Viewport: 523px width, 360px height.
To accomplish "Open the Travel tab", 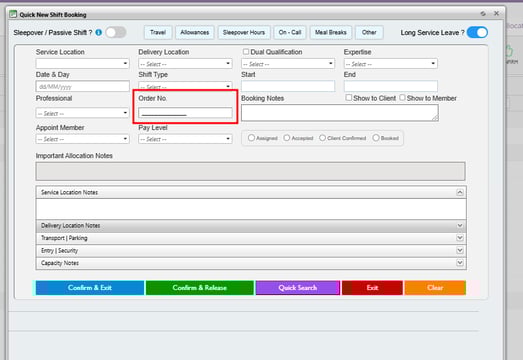I will coord(158,32).
